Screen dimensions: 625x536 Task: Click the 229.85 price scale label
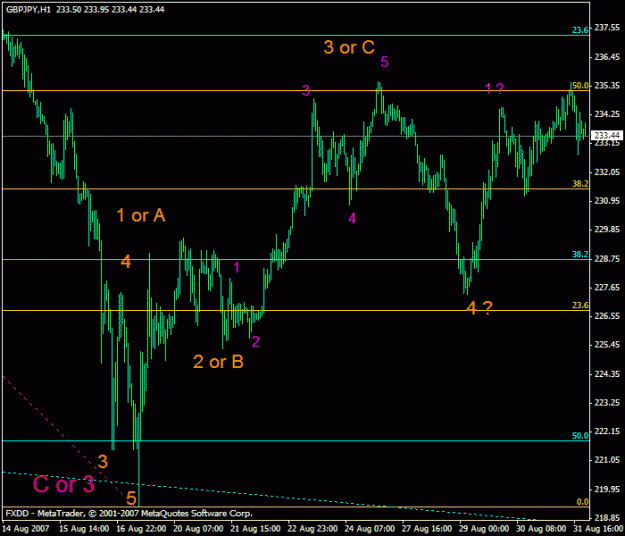point(607,230)
